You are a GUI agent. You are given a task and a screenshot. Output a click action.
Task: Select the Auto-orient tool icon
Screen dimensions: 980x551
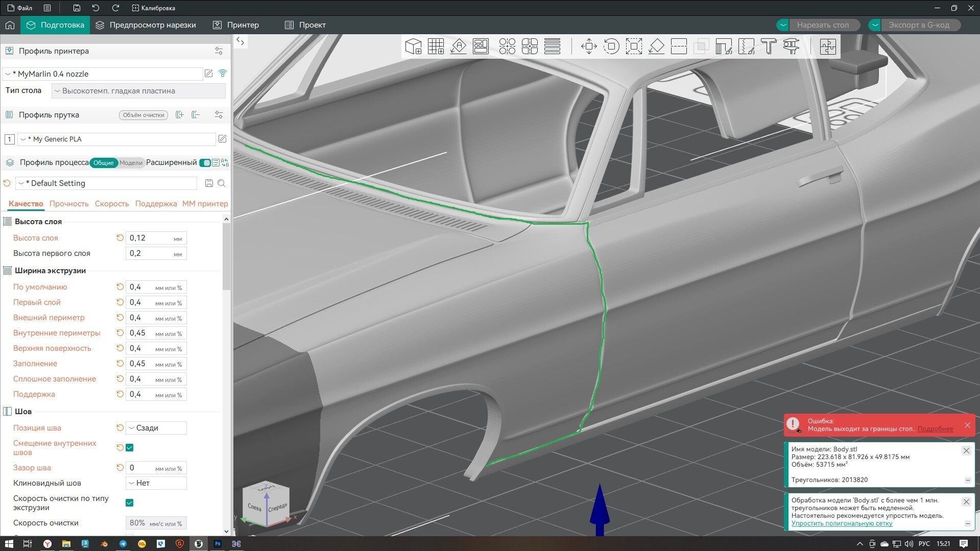pos(458,46)
